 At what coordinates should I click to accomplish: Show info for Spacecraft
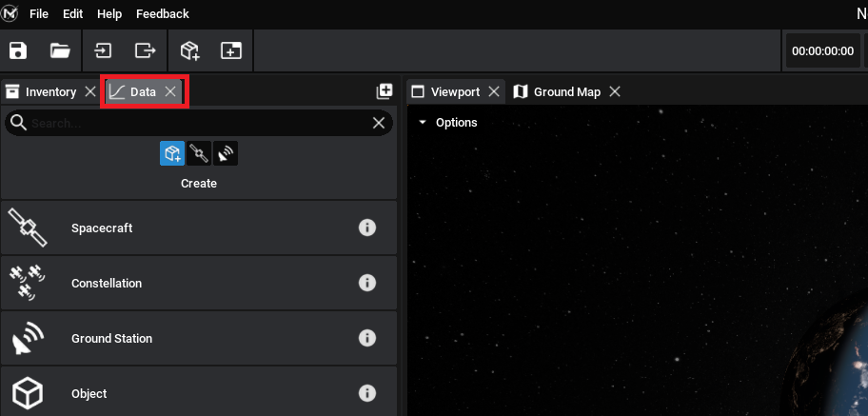367,228
